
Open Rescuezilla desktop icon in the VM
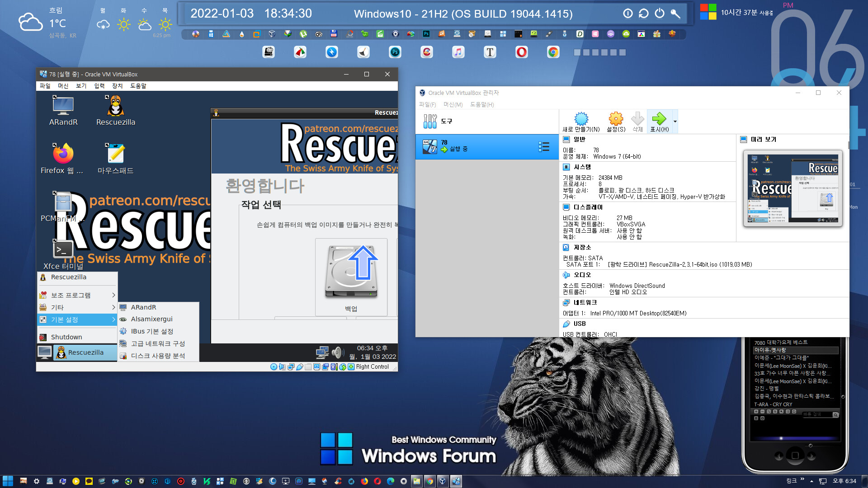coord(116,111)
